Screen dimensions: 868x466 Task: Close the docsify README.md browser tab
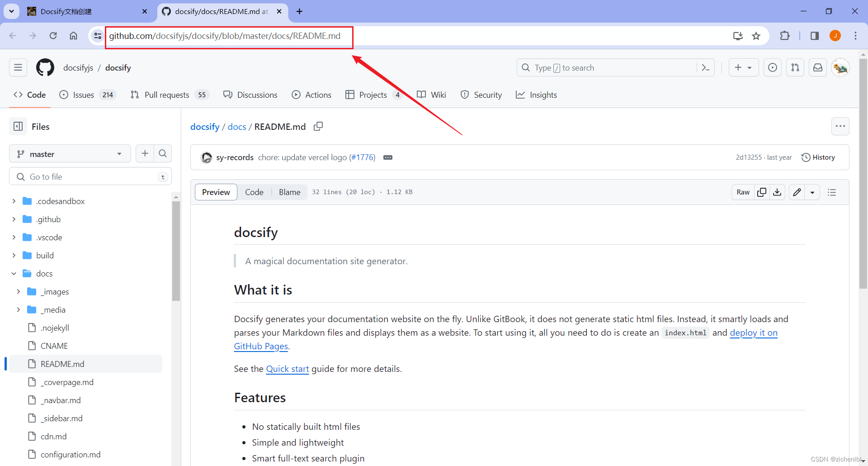pyautogui.click(x=279, y=11)
